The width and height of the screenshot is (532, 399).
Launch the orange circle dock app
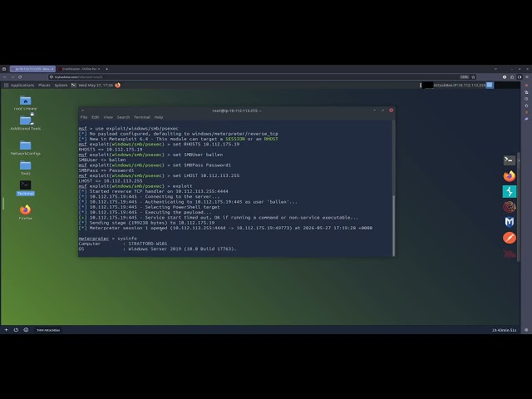coord(510,238)
